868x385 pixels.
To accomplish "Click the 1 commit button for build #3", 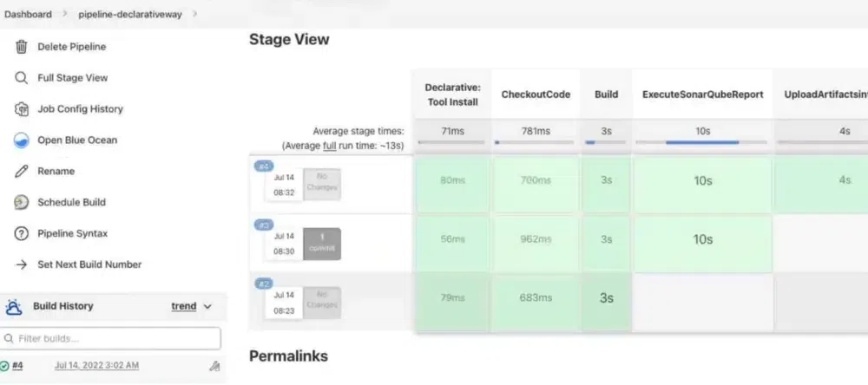I will click(322, 243).
